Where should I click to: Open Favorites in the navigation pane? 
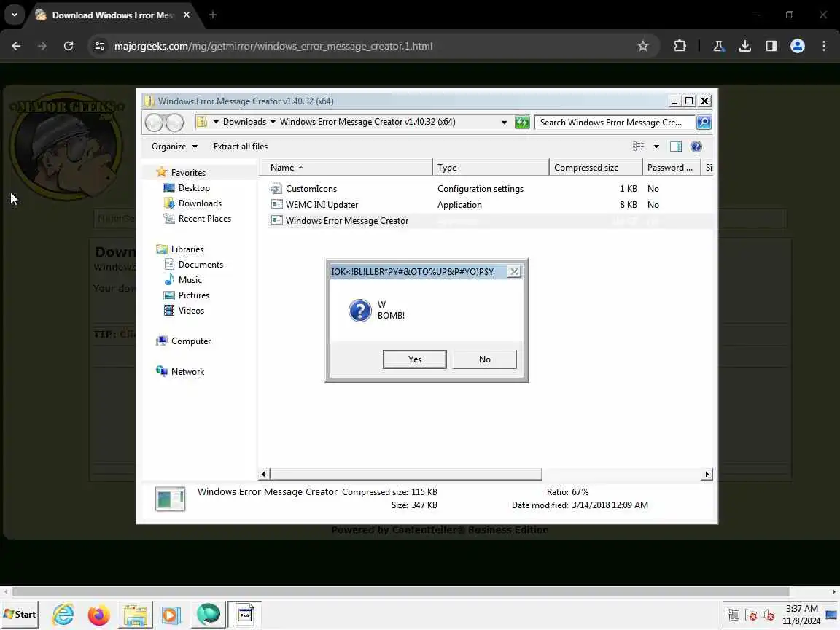pos(188,173)
